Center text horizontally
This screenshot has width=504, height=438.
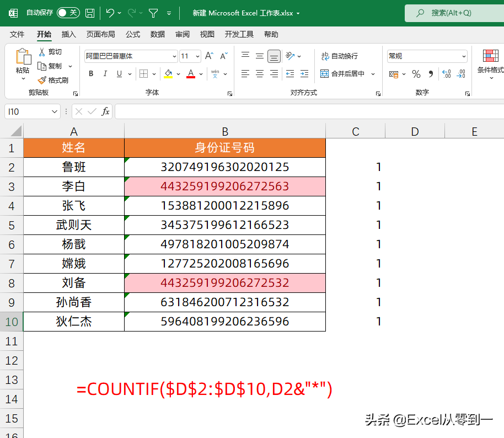(x=260, y=74)
